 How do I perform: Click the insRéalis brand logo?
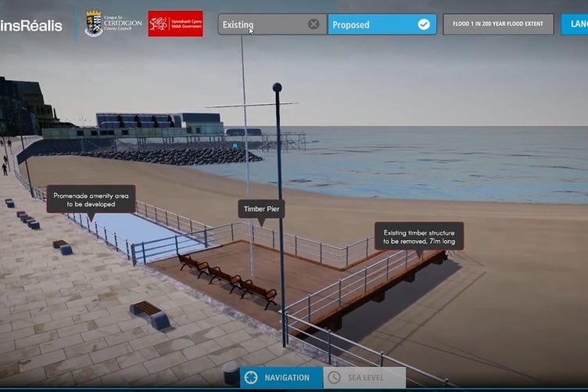pos(31,24)
